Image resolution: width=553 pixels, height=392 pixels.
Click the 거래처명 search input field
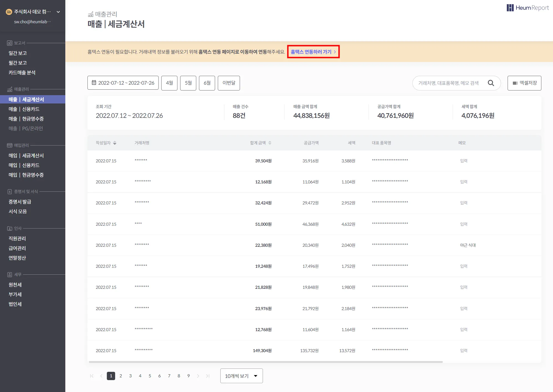pos(448,83)
